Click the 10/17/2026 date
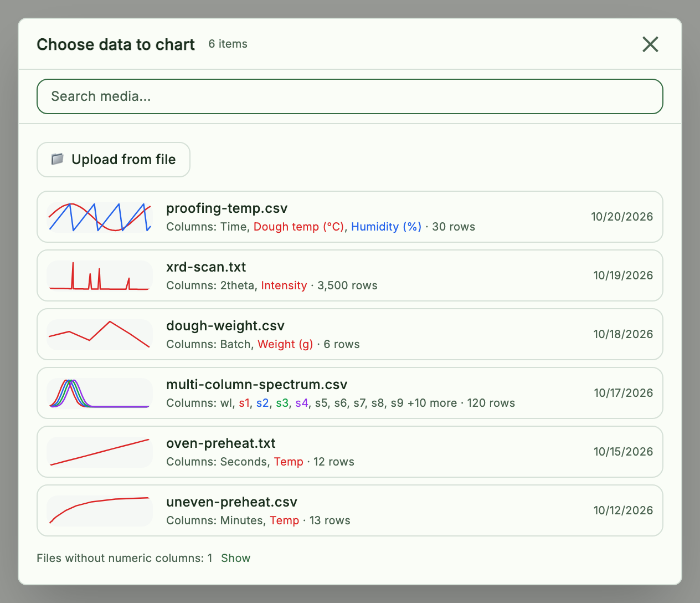 click(624, 393)
